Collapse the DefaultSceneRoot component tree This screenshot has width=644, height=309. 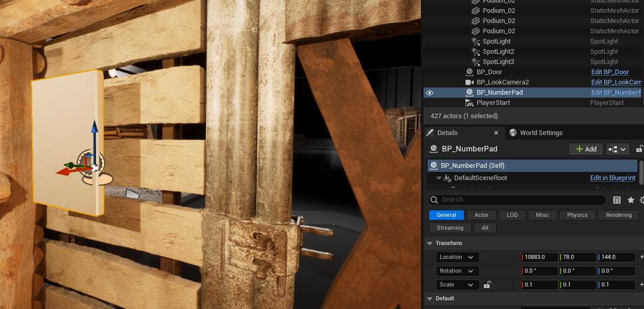pos(438,178)
